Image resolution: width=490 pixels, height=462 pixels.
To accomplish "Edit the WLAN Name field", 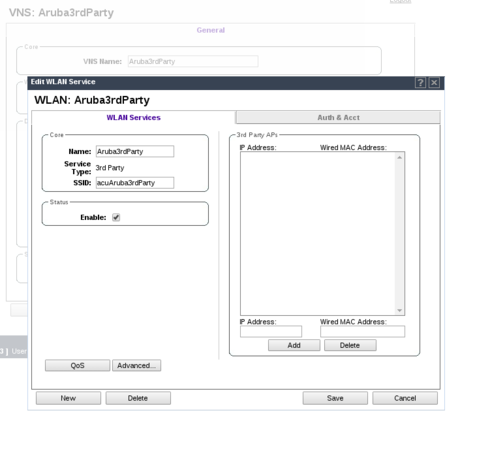I will coord(135,151).
